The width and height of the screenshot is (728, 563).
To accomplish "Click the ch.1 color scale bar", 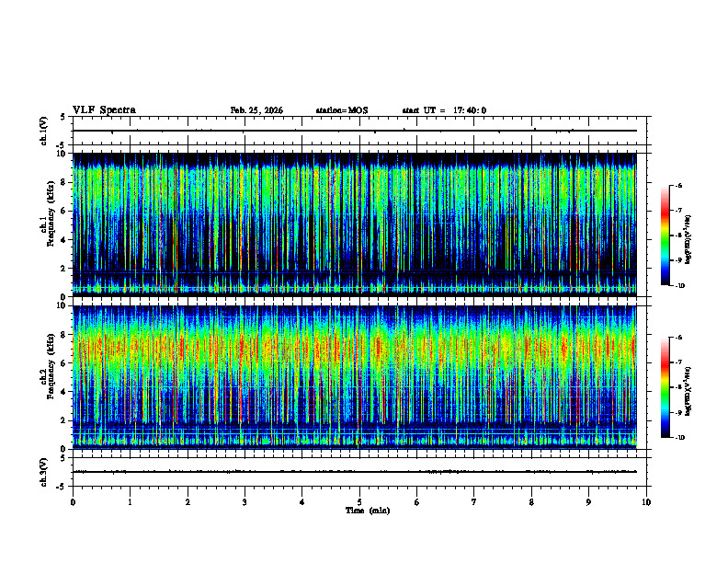I will pos(665,236).
